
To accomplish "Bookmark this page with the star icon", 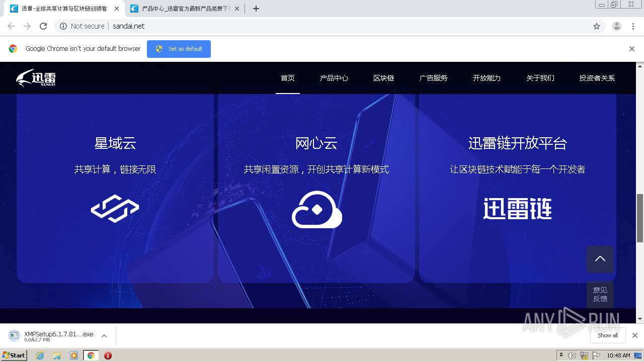I will pyautogui.click(x=597, y=26).
